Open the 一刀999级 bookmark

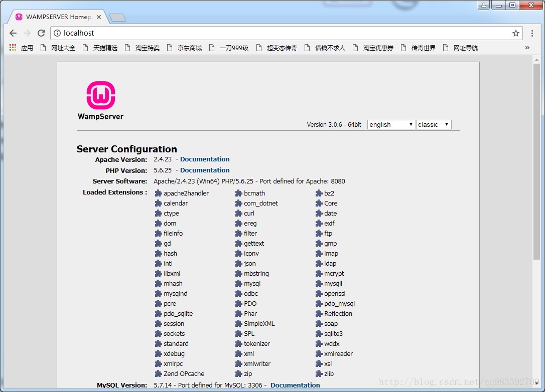[x=229, y=48]
